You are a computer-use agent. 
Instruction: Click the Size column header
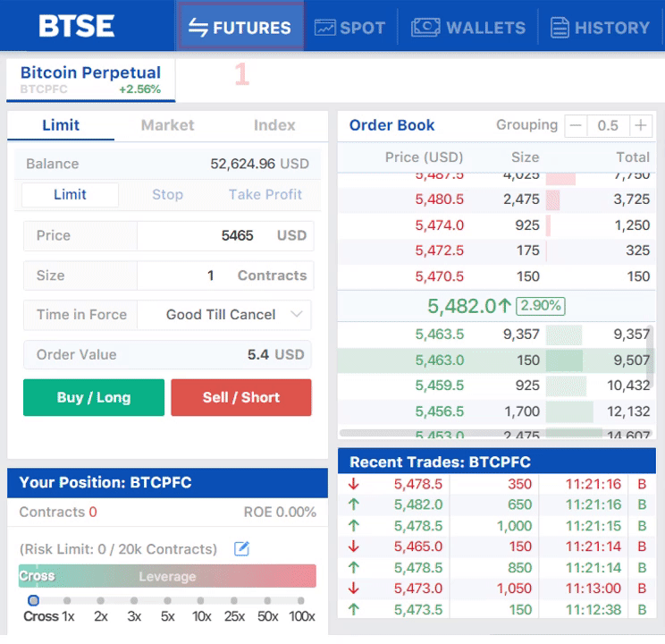pos(525,157)
